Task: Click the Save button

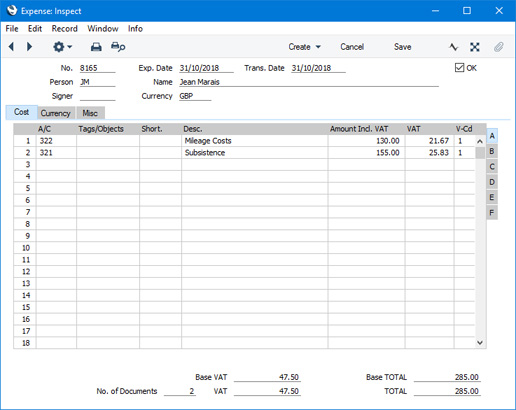Action: tap(402, 47)
